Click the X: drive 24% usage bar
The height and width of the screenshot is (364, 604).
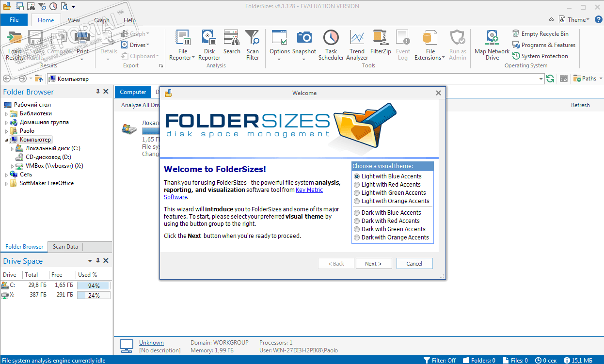pyautogui.click(x=94, y=295)
